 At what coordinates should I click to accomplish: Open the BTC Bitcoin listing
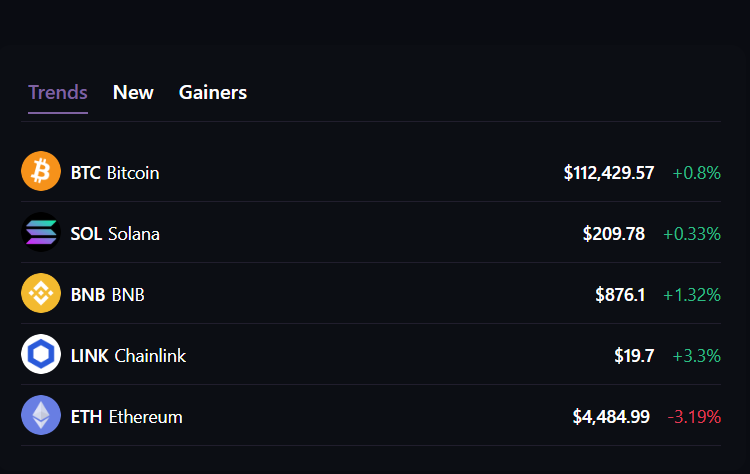tap(115, 173)
